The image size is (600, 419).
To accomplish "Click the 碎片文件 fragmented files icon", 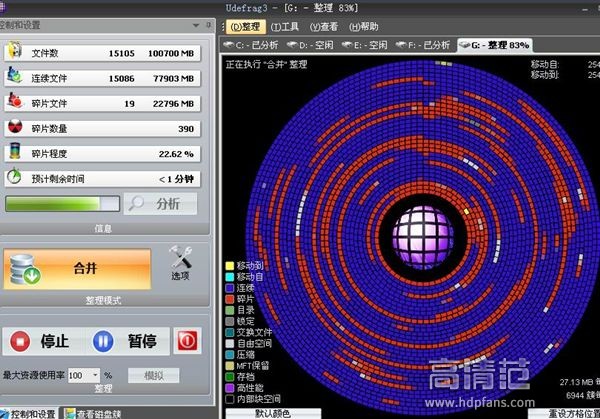I will coord(15,101).
